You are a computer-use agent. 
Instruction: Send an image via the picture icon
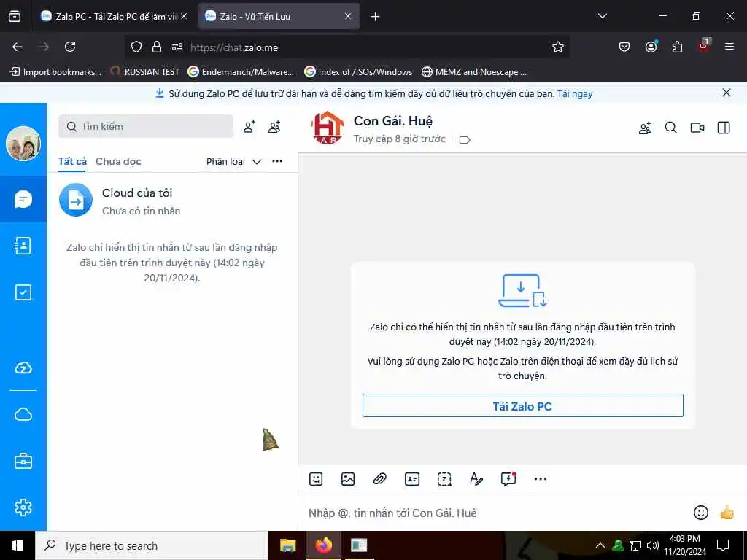[348, 479]
